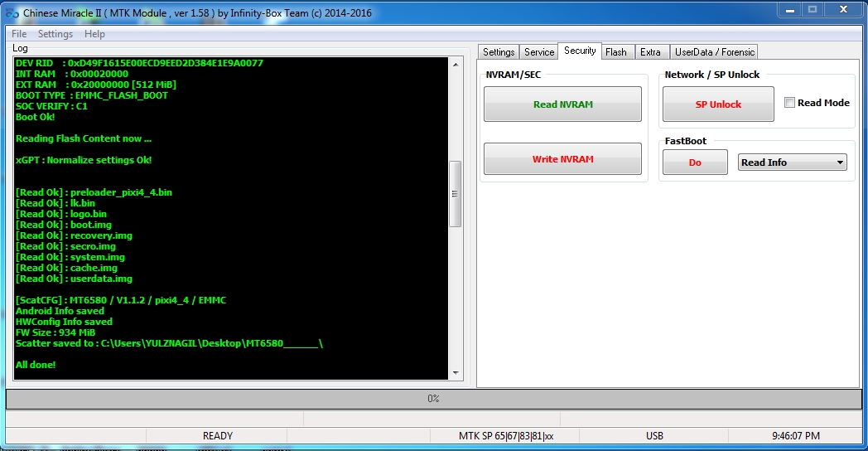Click the log scrollbar down arrow
This screenshot has width=868, height=451.
click(456, 373)
